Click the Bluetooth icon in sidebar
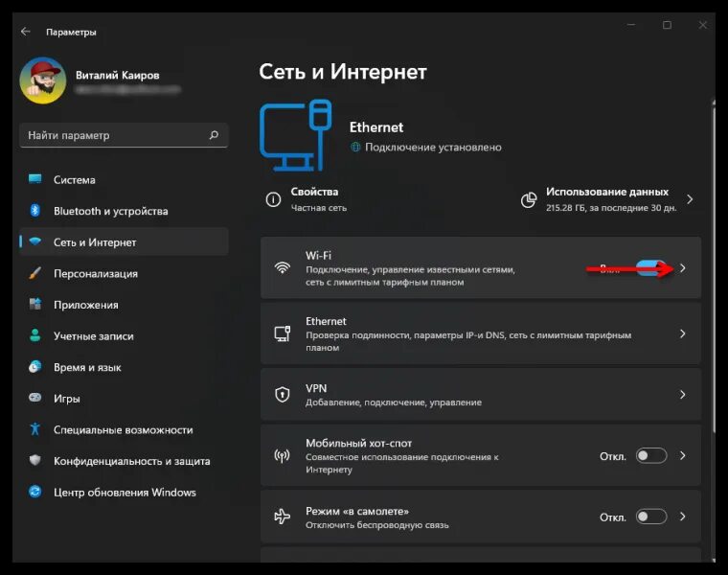The image size is (728, 575). tap(34, 211)
